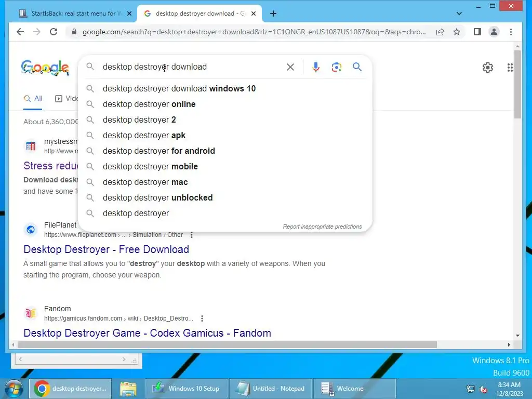Screen dimensions: 532x399
Task: Open Google quick settings gear
Action: click(x=488, y=68)
